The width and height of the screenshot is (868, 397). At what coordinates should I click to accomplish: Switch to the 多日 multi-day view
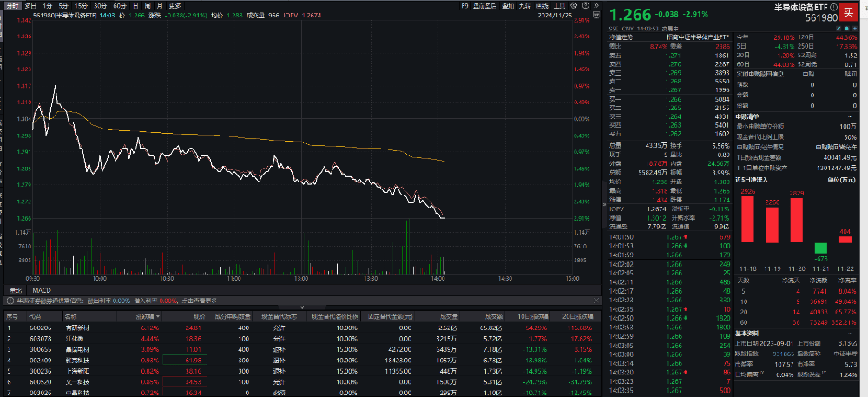tap(30, 6)
